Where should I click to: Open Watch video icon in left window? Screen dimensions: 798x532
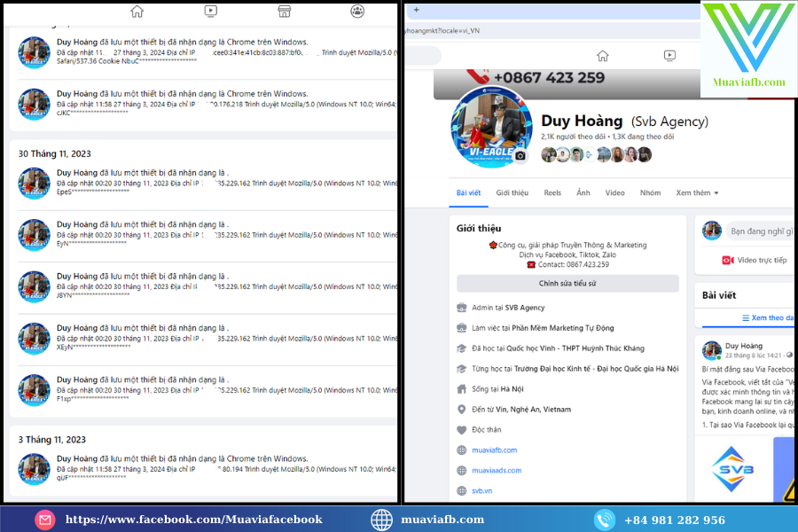[211, 12]
